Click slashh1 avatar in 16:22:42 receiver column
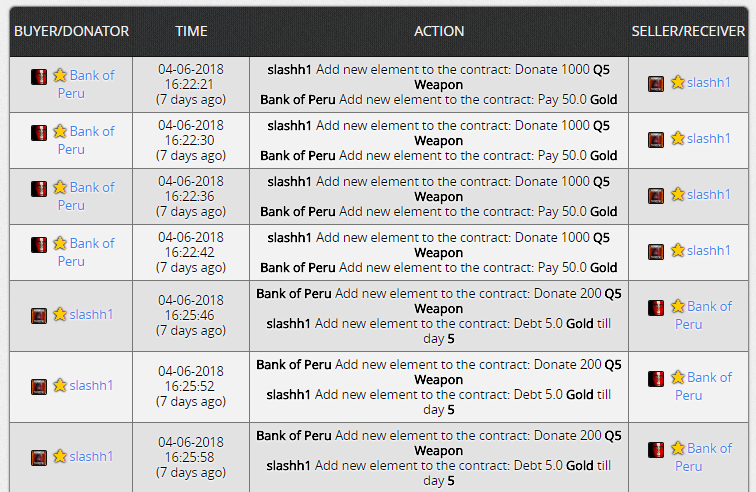Screen dimensions: 756x492 (x=656, y=252)
